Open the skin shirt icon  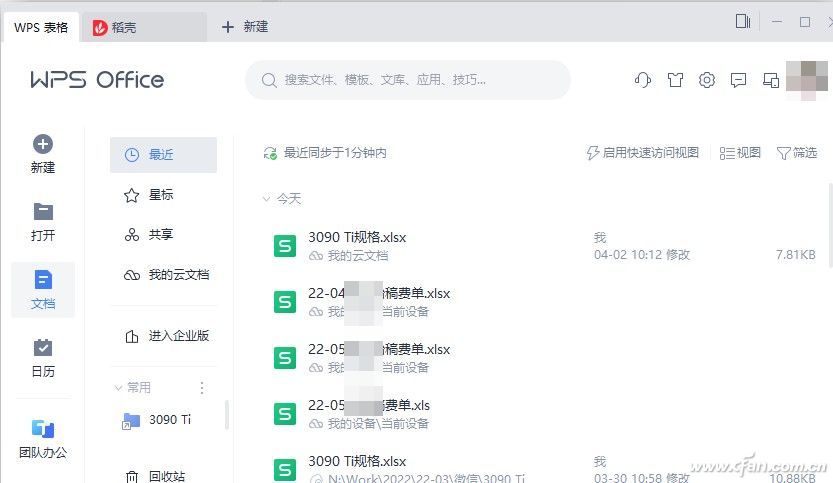tap(675, 80)
